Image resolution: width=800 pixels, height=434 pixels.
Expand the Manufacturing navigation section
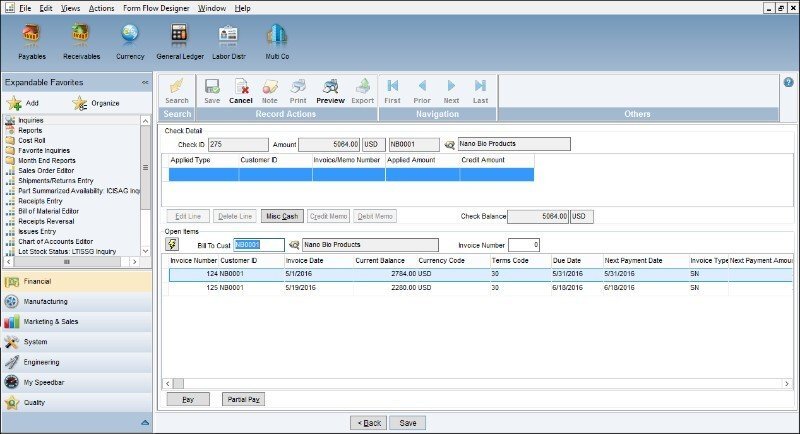(x=46, y=301)
